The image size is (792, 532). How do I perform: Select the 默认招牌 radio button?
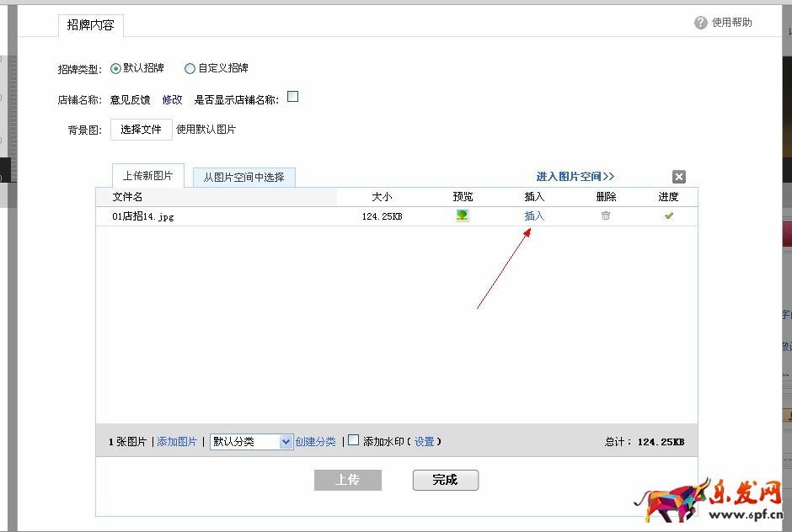tap(115, 68)
